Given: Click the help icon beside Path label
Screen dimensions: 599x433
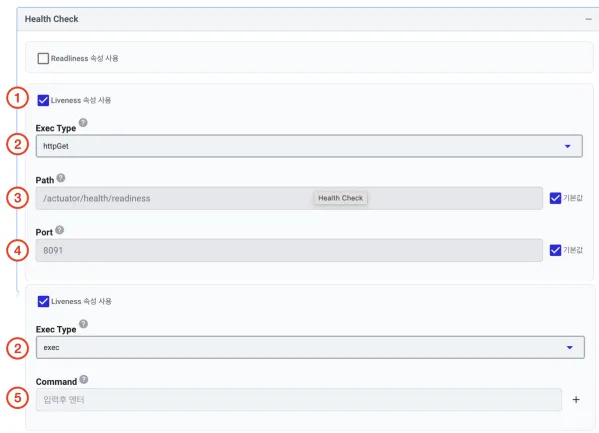Looking at the screenshot, I should [61, 178].
